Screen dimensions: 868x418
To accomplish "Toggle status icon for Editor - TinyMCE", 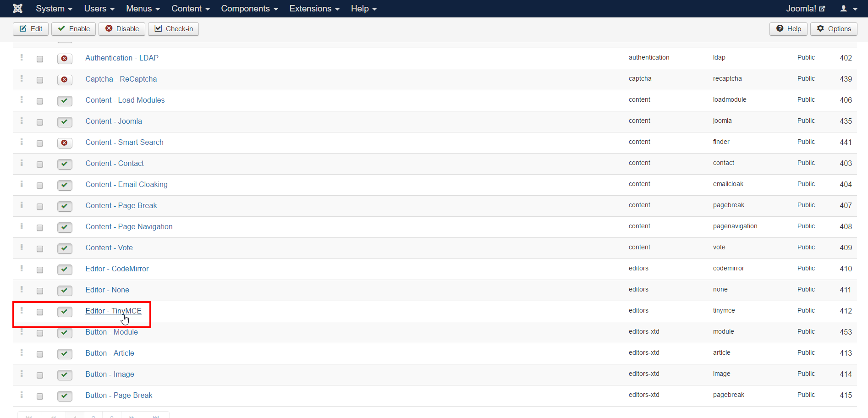I will coord(65,311).
